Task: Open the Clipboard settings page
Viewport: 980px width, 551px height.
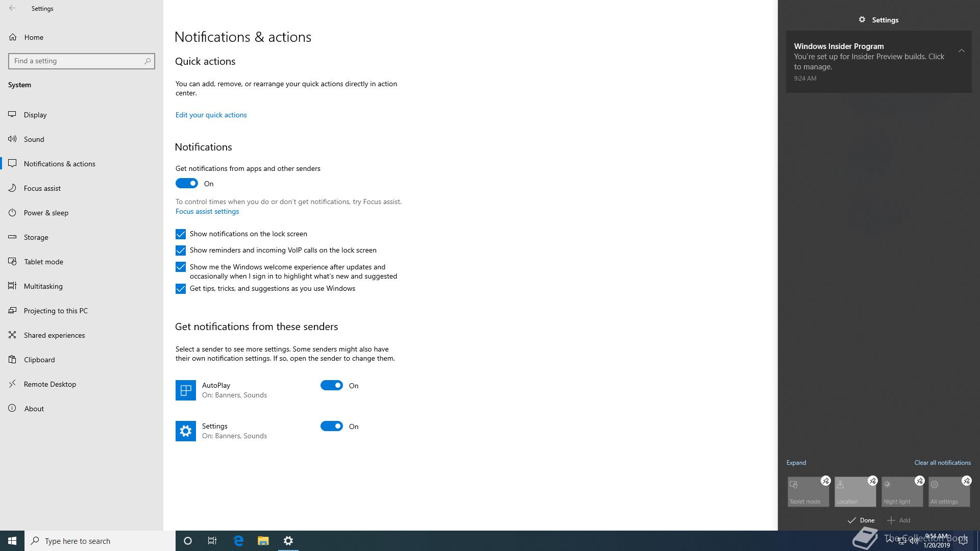Action: [x=82, y=360]
